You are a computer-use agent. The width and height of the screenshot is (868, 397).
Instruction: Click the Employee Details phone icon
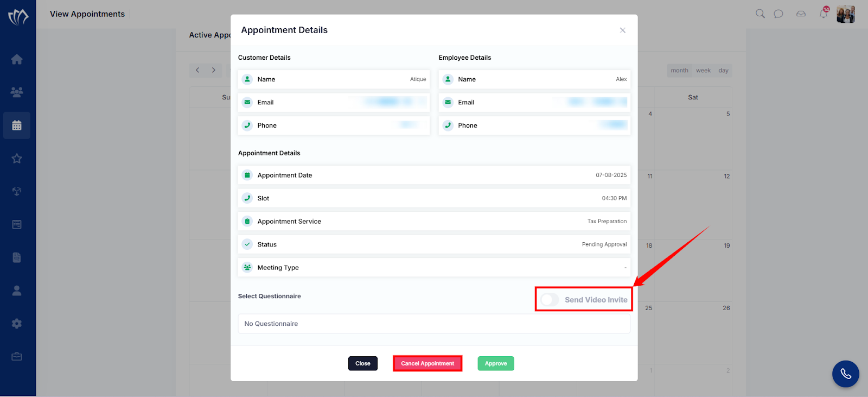click(448, 125)
